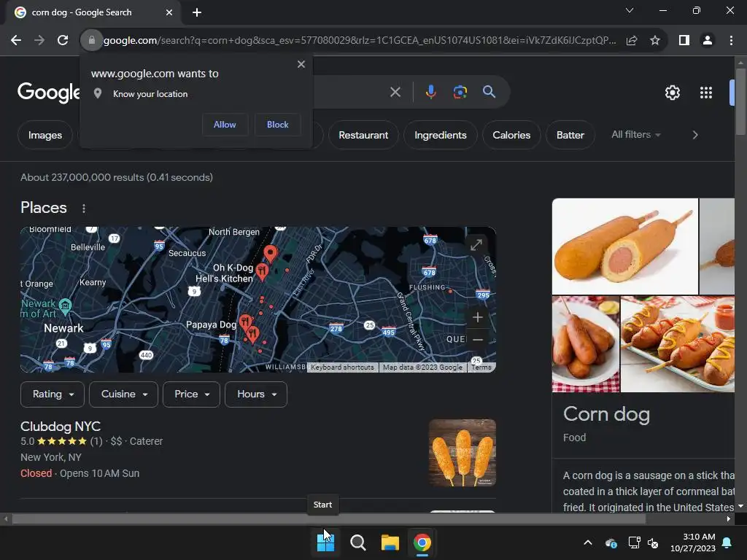Image resolution: width=747 pixels, height=560 pixels.
Task: Open the Windows Start menu
Action: [x=326, y=542]
